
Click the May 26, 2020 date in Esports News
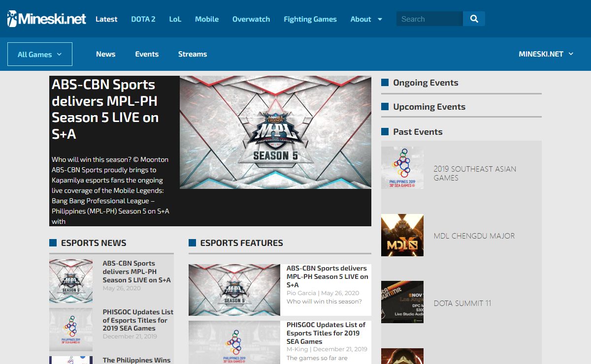click(121, 288)
